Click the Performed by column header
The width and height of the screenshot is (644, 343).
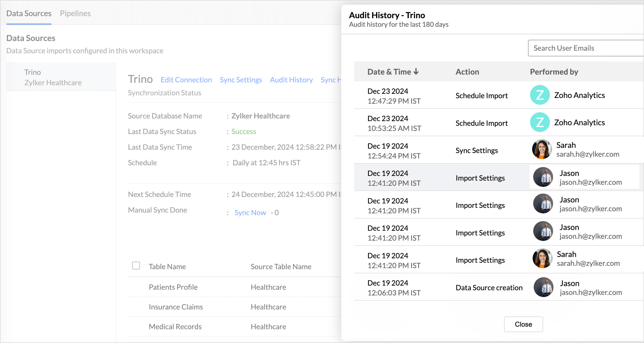(554, 72)
